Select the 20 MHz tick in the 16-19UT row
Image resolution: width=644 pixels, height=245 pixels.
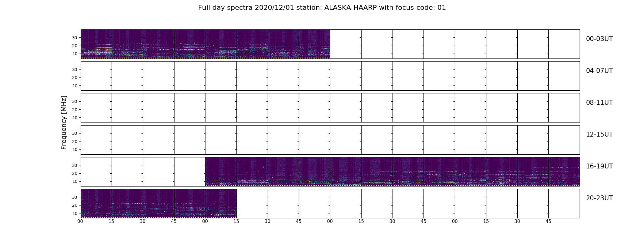(x=75, y=173)
